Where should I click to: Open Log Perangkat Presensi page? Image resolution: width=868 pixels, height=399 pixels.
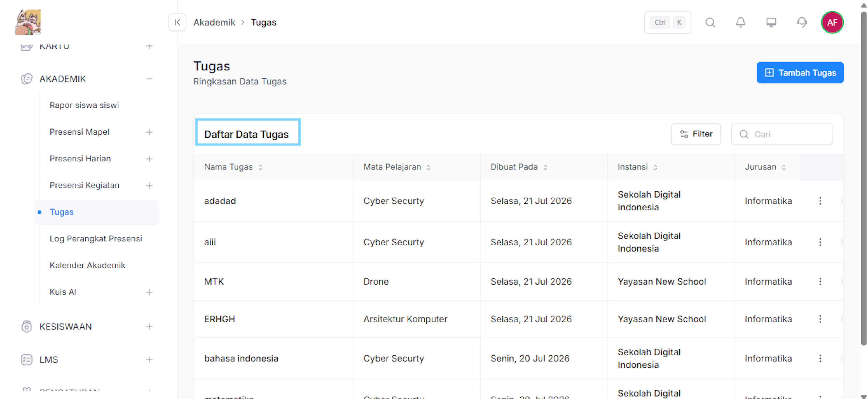coord(96,238)
